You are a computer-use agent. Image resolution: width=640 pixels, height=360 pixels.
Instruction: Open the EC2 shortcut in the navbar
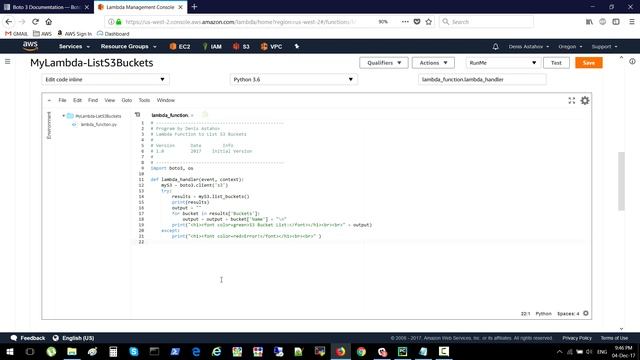[x=180, y=47]
